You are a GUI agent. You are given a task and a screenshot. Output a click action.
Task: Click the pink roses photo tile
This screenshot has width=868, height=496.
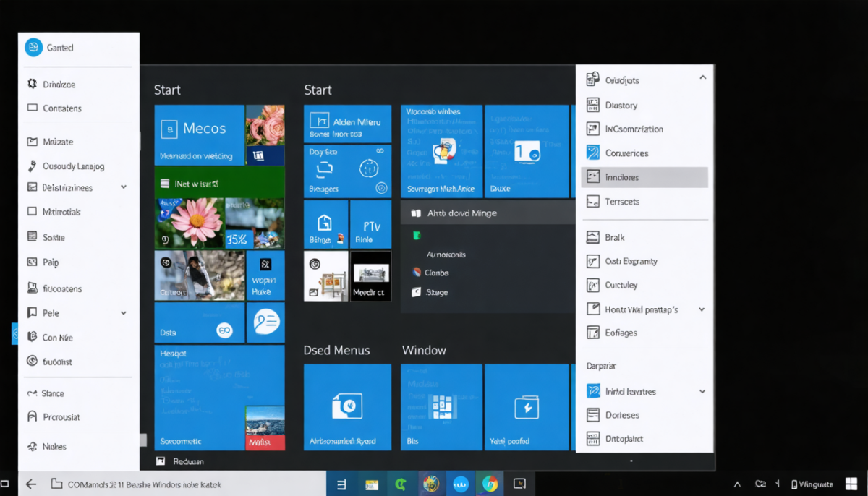265,126
